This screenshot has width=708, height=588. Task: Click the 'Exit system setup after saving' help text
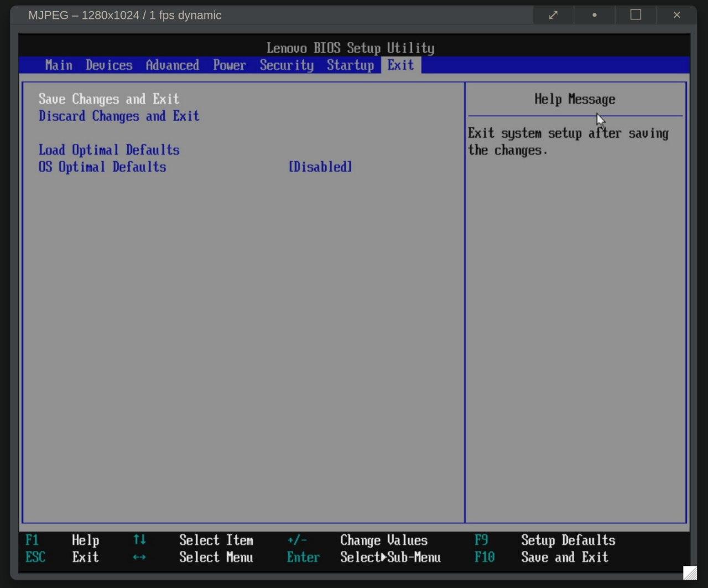(568, 133)
